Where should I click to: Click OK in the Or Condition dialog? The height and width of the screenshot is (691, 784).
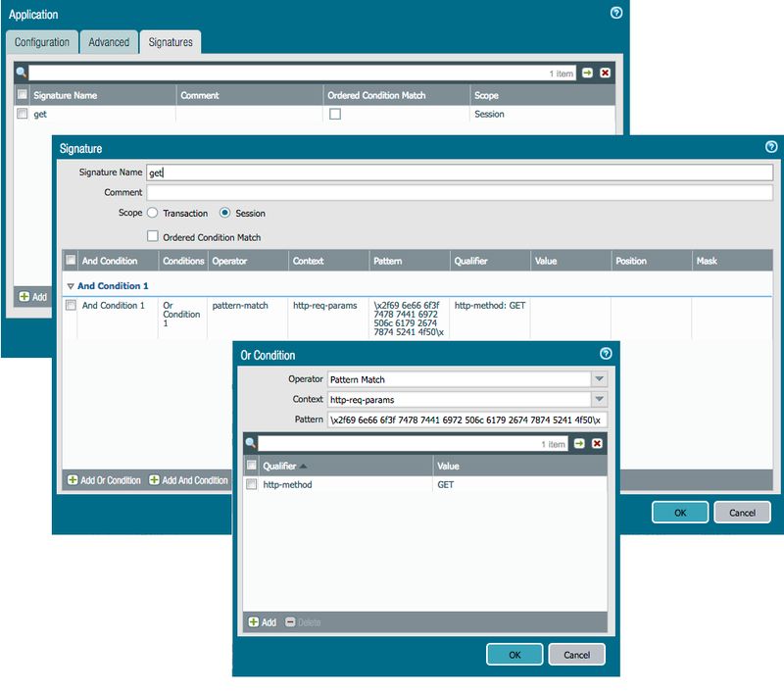(x=514, y=655)
